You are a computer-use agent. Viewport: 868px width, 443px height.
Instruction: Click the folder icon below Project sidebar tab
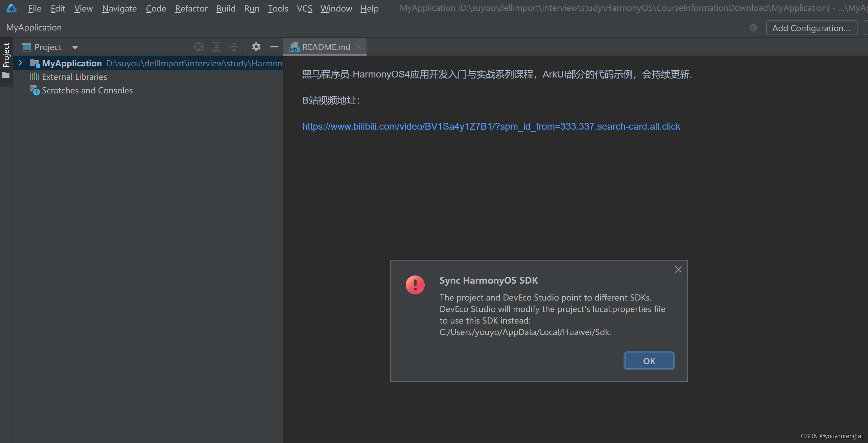pos(6,75)
